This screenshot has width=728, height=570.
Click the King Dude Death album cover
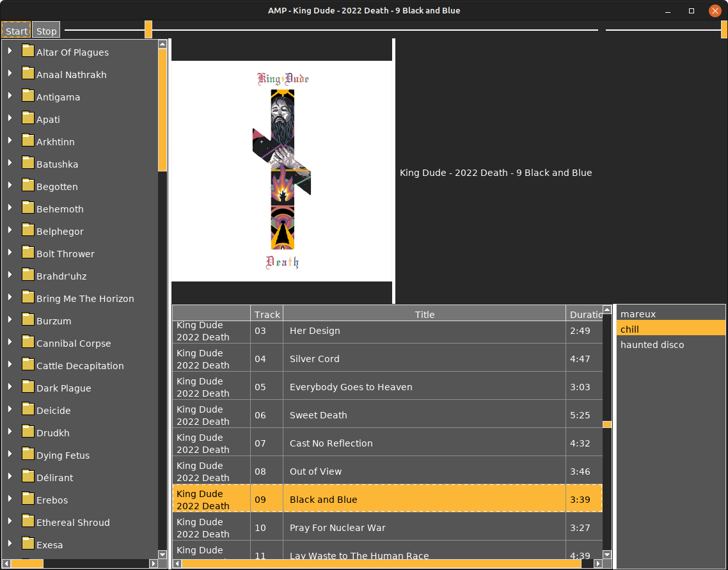282,171
